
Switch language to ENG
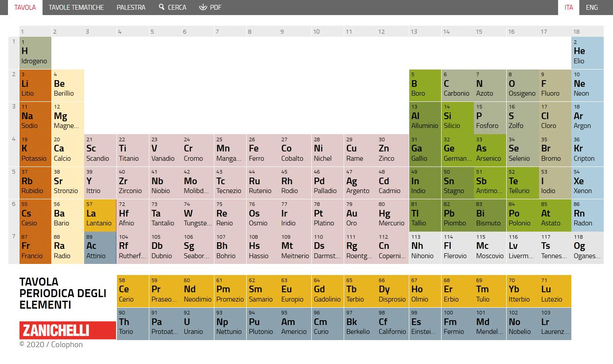(x=592, y=8)
